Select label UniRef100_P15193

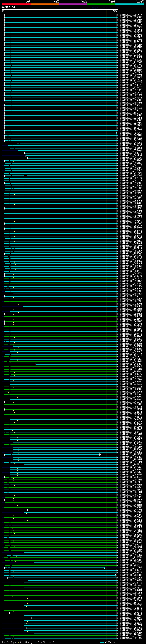(131, 311)
